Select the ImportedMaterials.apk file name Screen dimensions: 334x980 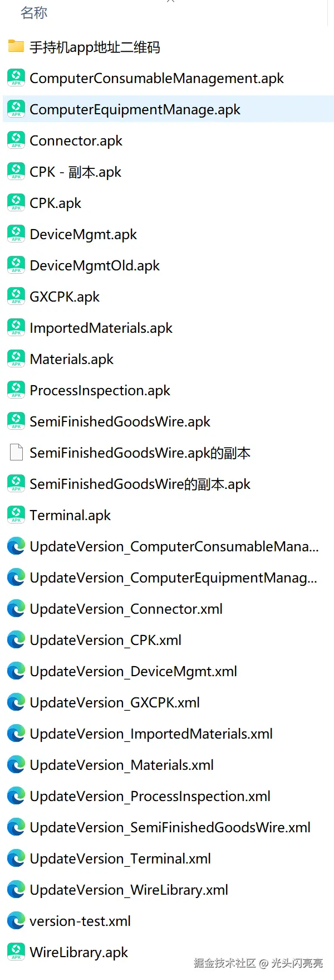pos(101,328)
